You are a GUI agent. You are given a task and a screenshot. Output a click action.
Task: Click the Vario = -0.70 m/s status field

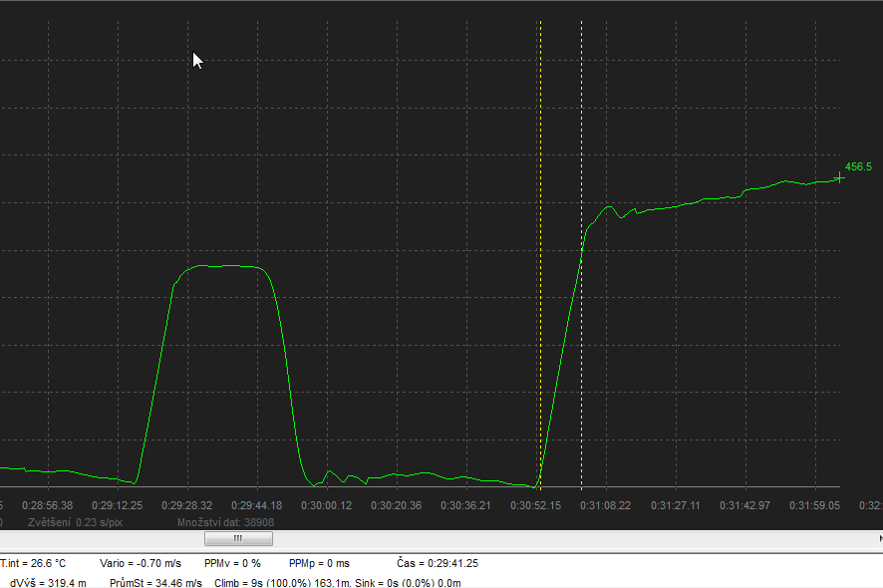point(140,564)
